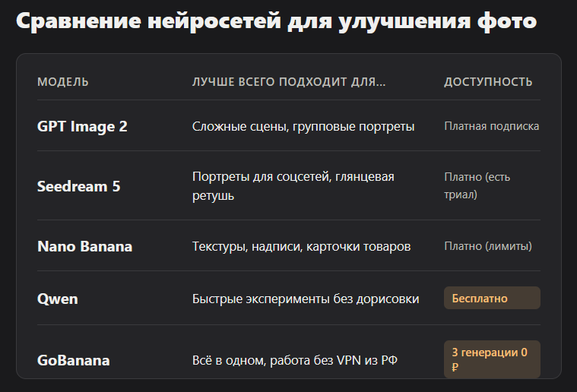Click the 'GPT Image 2' model name
The image size is (577, 392).
pyautogui.click(x=82, y=127)
